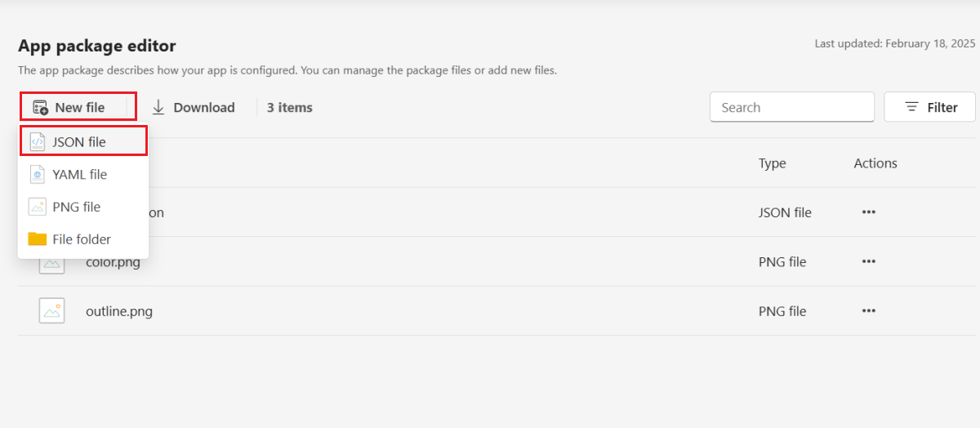Click the Download arrow icon
Image resolution: width=980 pixels, height=428 pixels.
pyautogui.click(x=158, y=107)
